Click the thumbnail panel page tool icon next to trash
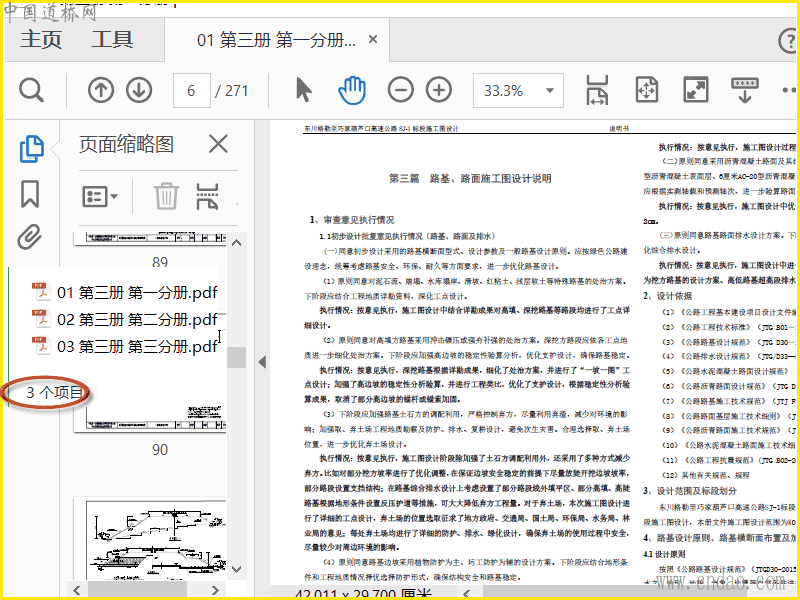The width and height of the screenshot is (800, 600). click(x=207, y=196)
